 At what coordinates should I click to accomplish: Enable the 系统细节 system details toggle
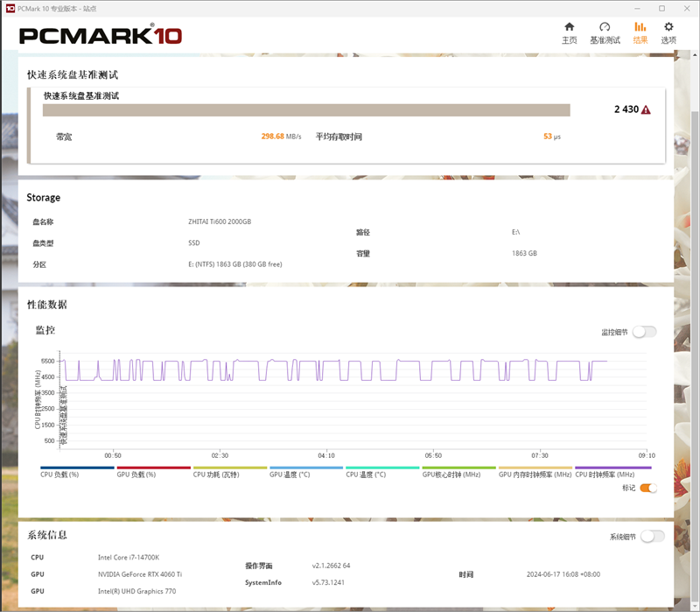652,537
